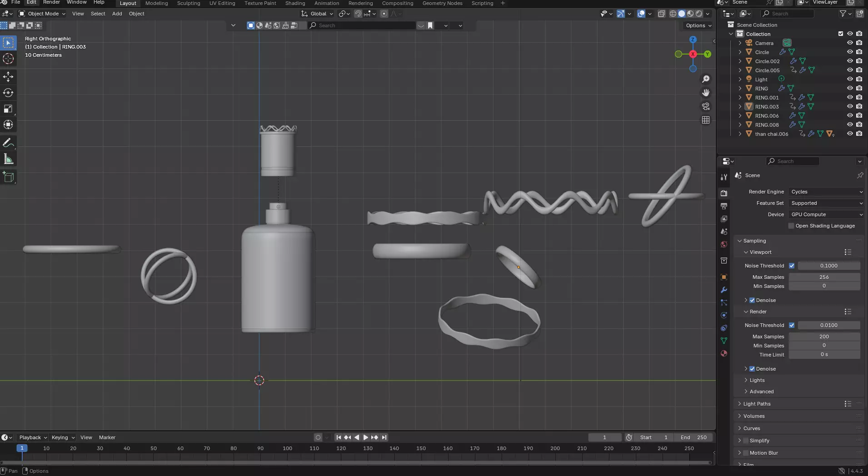
Task: Disable the viewport Denoise checkbox
Action: point(752,300)
